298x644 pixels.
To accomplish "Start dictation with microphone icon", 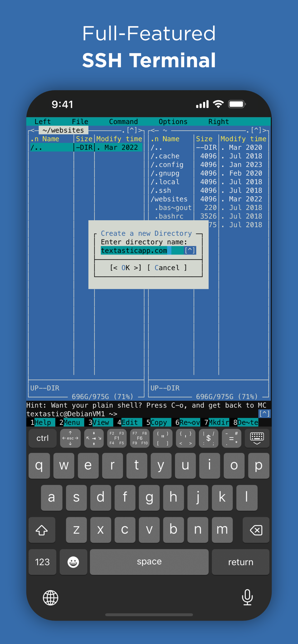I will pyautogui.click(x=247, y=598).
